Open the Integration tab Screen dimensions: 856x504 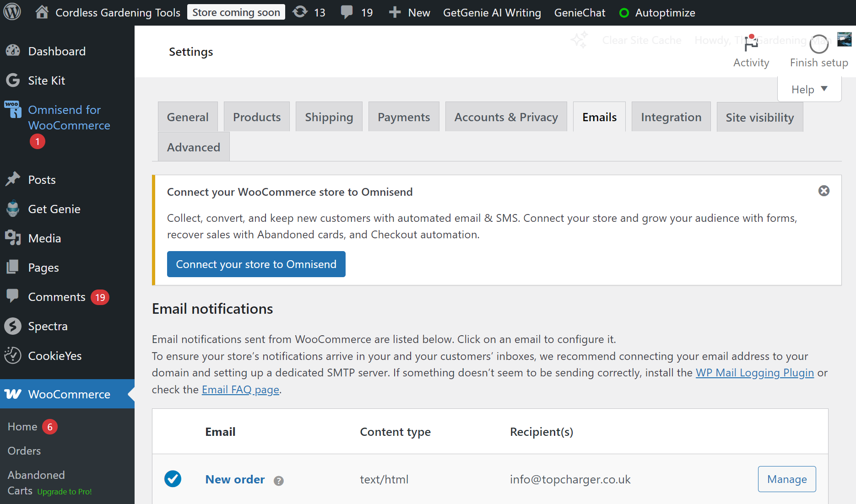pos(671,117)
